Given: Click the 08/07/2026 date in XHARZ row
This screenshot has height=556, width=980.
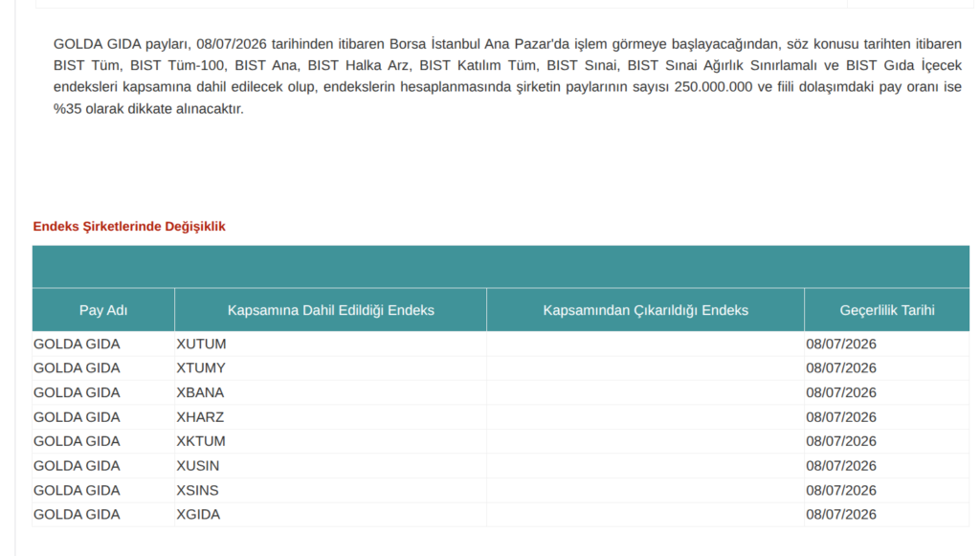Looking at the screenshot, I should click(x=841, y=416).
